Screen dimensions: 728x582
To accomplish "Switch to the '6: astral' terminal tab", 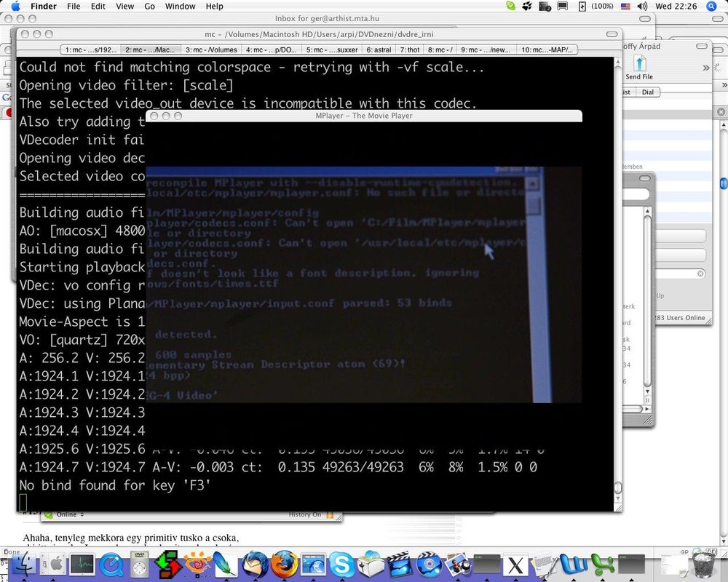I will coord(379,49).
